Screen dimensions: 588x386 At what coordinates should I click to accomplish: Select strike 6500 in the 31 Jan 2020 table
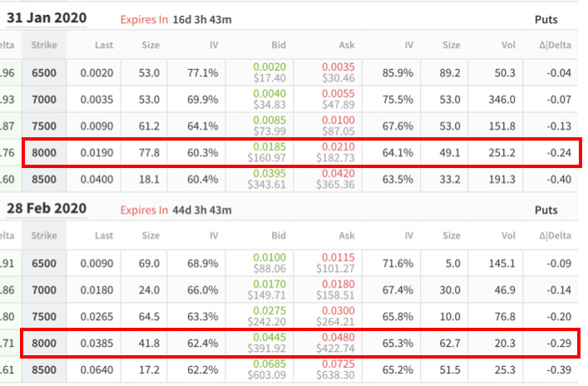(44, 72)
